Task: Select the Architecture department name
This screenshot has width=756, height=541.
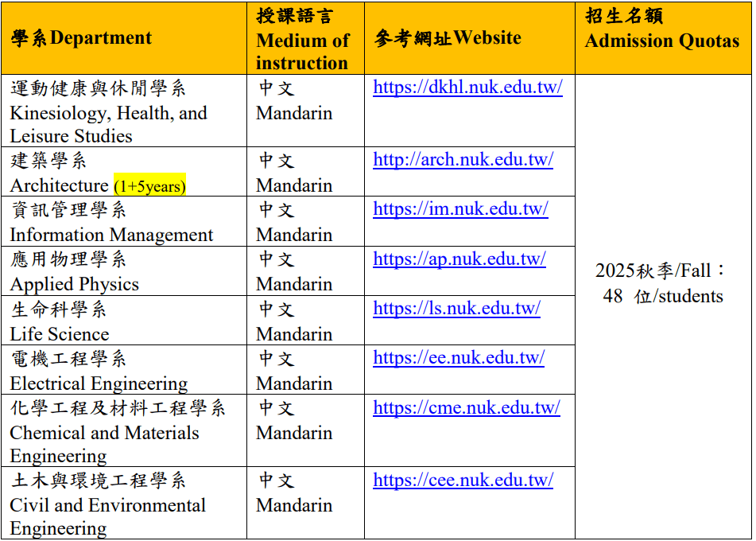Action: pos(59,185)
